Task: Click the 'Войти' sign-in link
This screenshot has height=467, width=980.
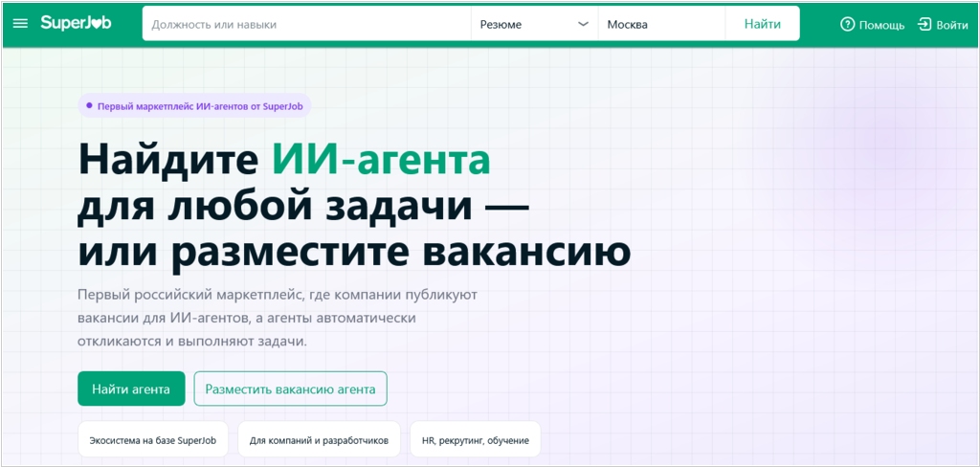Action: (x=951, y=25)
